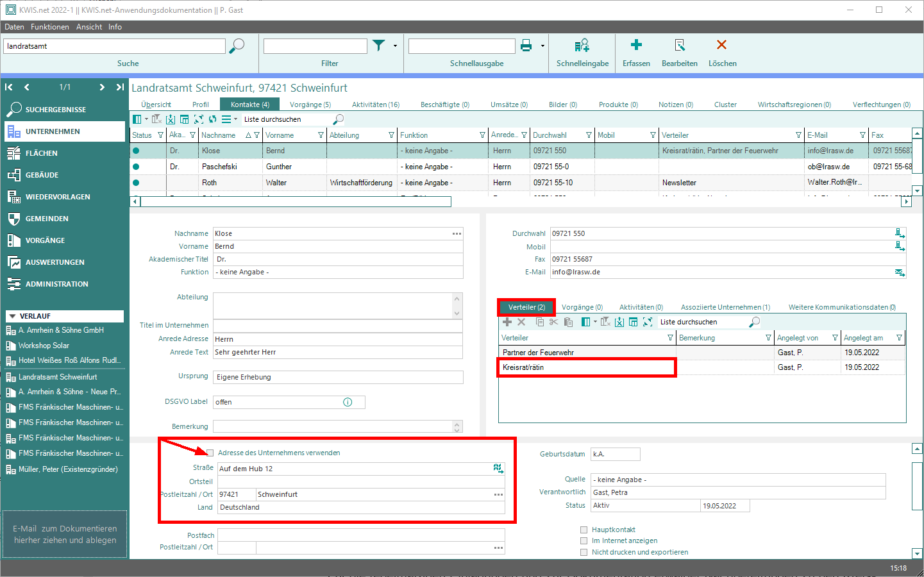Screen dimensions: 924x577
Task: Check Nicht drucken und exportieren
Action: [584, 552]
